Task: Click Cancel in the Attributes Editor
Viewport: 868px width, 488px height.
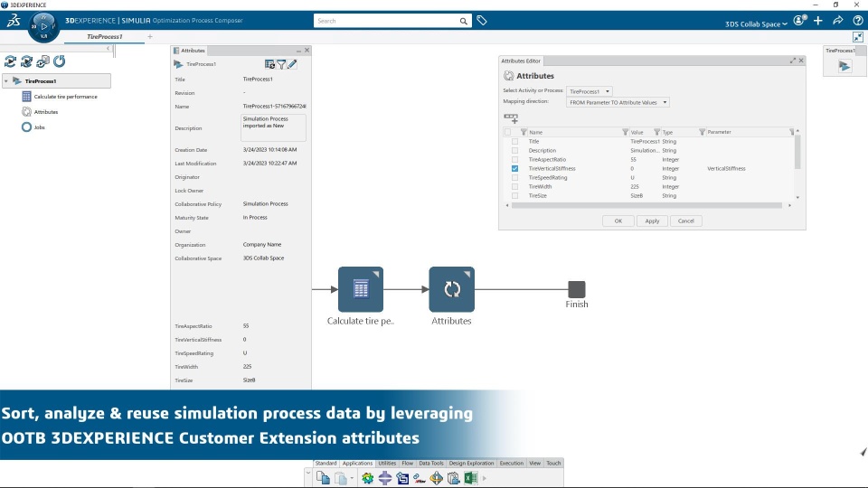Action: pos(686,221)
